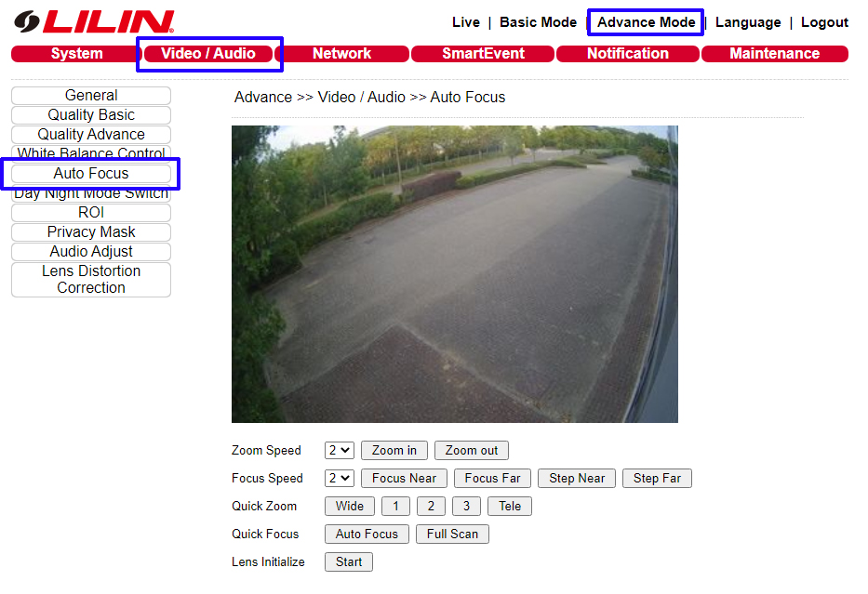Click the camera preview image

pos(455,274)
